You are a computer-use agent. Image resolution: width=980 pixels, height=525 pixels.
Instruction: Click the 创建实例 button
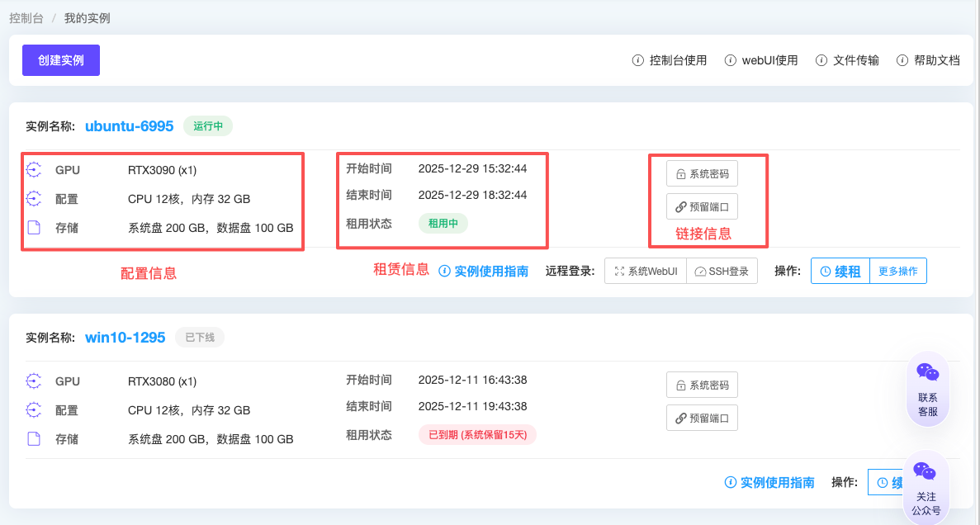(61, 60)
